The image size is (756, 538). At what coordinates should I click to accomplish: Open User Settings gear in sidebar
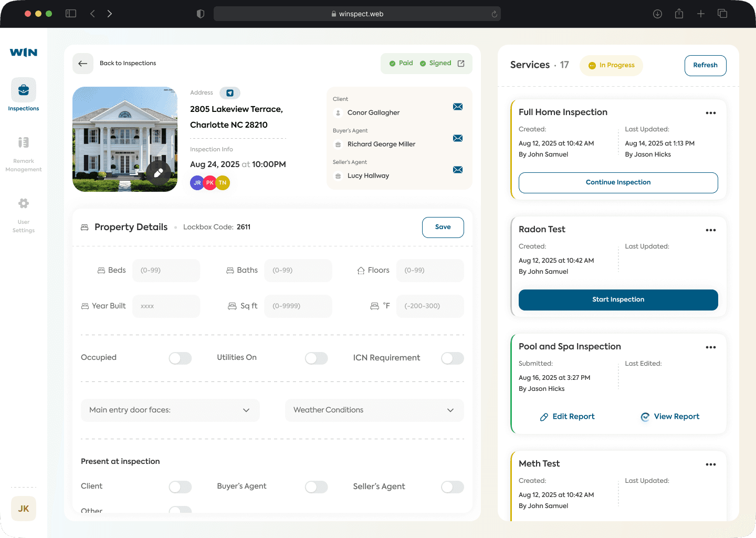[x=24, y=215]
